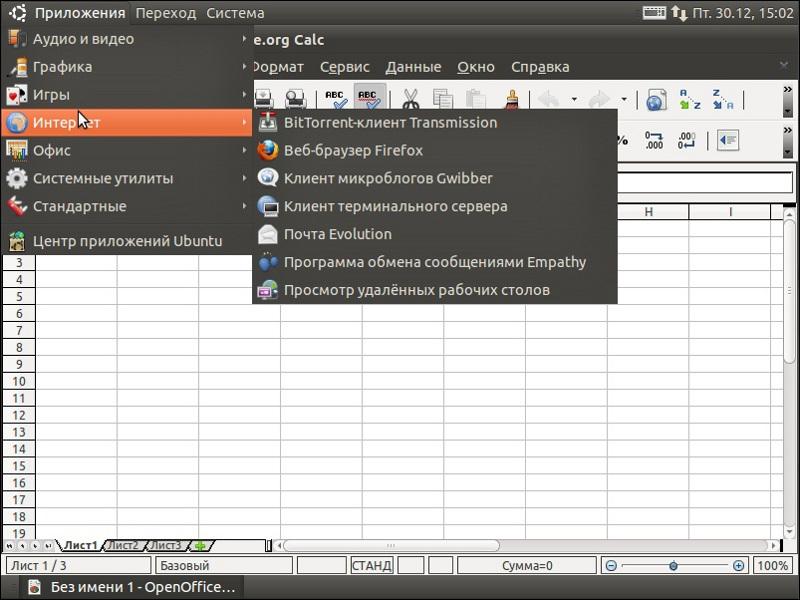Switch to sheet tab Лист1

(x=80, y=545)
